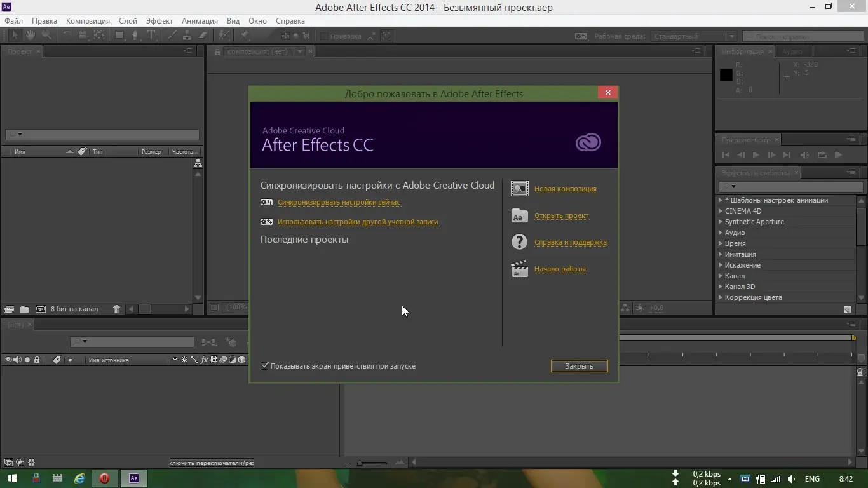The height and width of the screenshot is (488, 868).
Task: Expand the Аудио effects category
Action: [x=720, y=233]
